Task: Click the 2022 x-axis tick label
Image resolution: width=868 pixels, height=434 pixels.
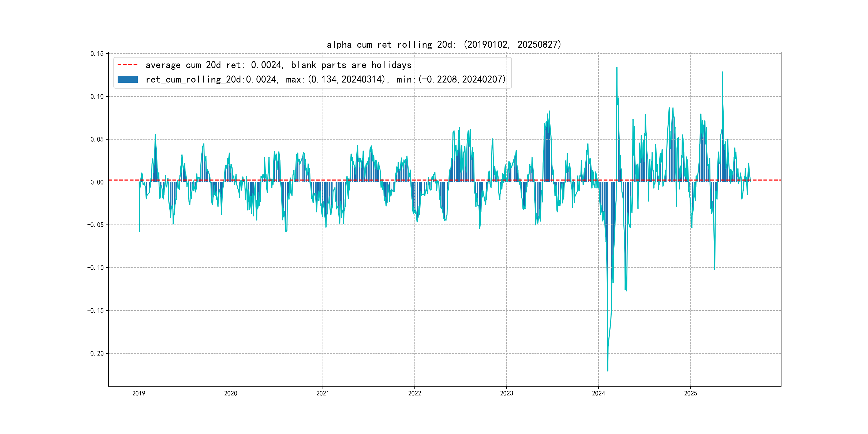Action: point(414,393)
